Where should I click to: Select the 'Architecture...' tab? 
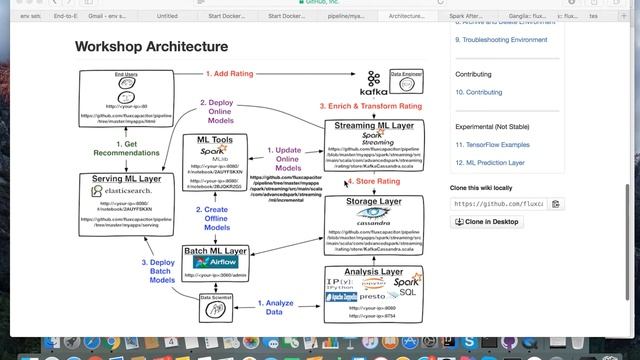(407, 16)
